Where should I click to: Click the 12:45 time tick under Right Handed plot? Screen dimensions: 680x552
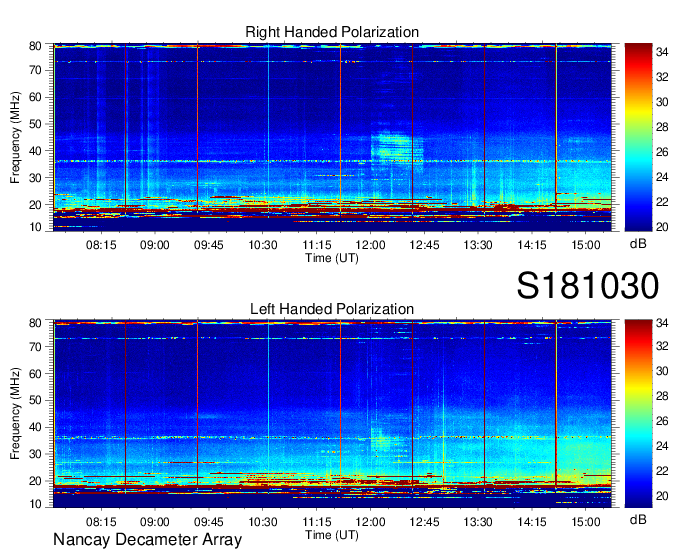click(x=424, y=245)
